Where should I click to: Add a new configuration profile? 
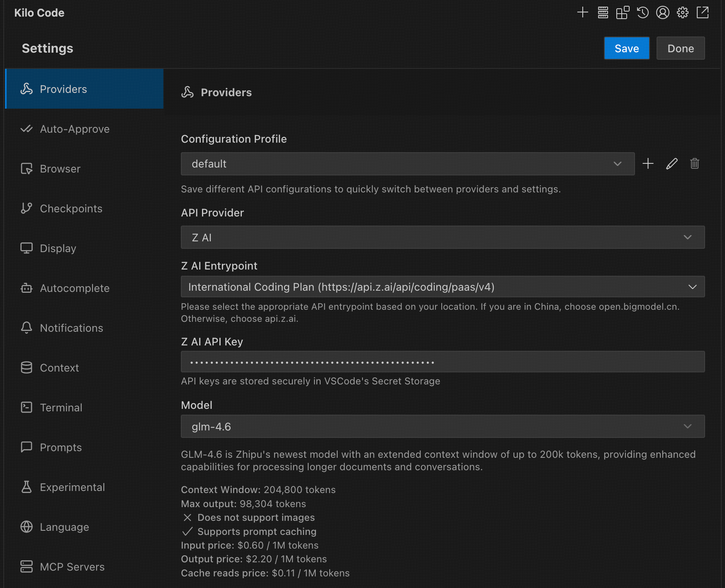click(x=648, y=164)
